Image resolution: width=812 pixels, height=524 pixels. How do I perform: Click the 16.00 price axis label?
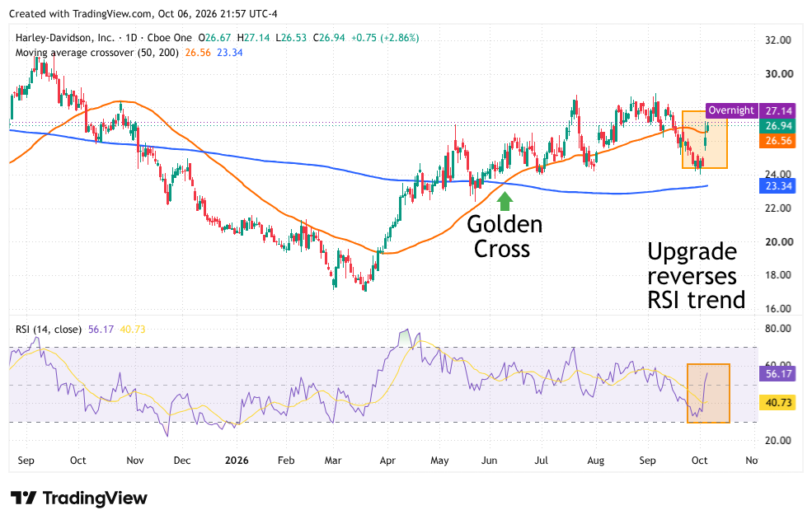[778, 309]
